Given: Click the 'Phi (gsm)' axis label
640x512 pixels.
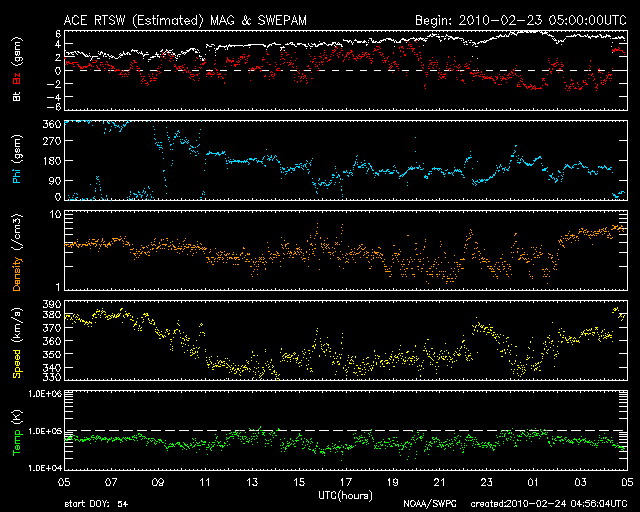Looking at the screenshot, I should (x=17, y=159).
